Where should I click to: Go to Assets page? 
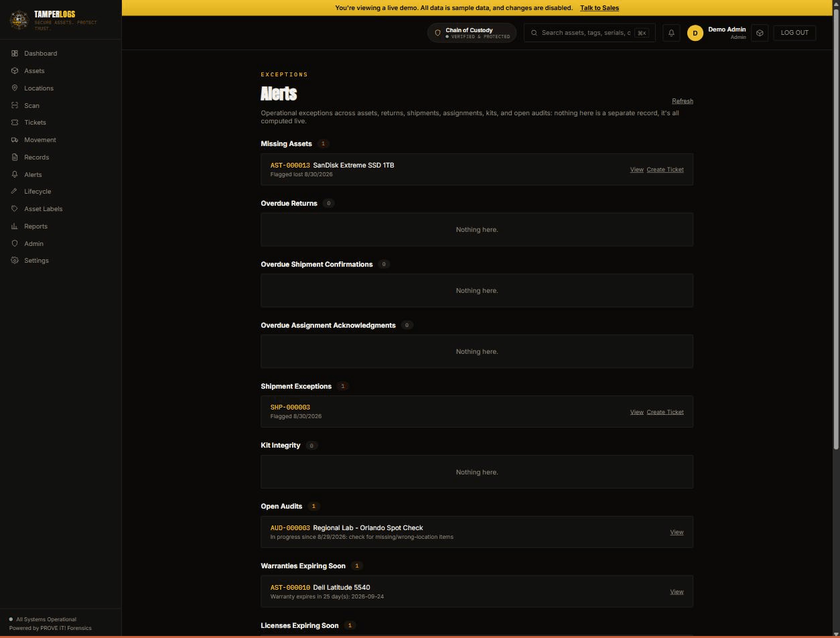[x=34, y=70]
